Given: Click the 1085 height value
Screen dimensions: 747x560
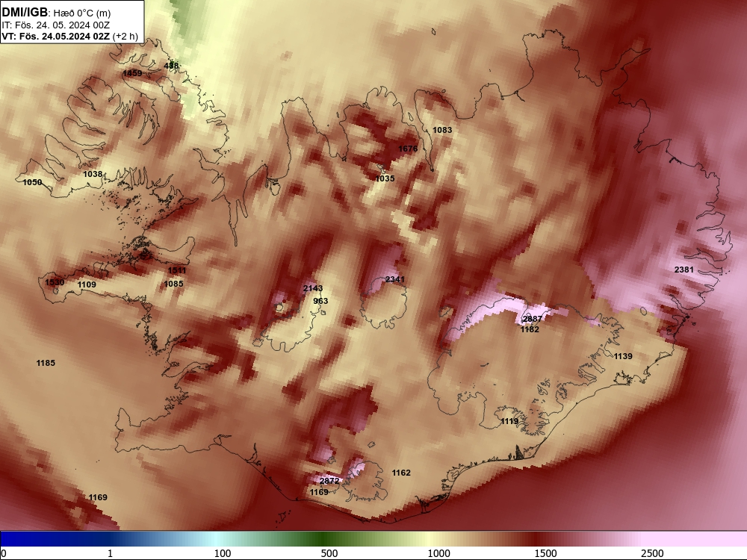Looking at the screenshot, I should click(x=173, y=284).
